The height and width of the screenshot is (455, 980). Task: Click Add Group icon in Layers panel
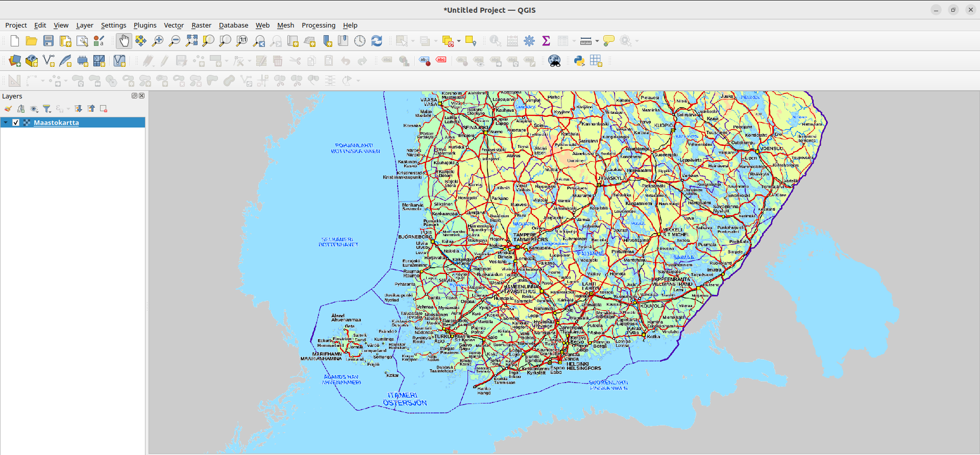[x=21, y=109]
